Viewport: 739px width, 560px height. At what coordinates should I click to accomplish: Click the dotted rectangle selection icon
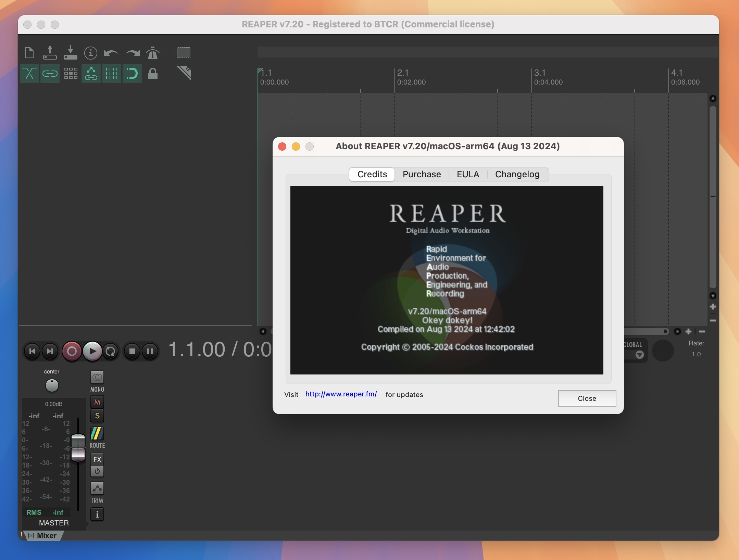pyautogui.click(x=184, y=53)
